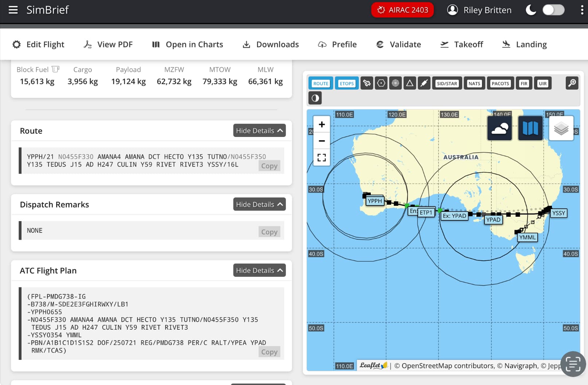Open the Takeoff calculator
588x385 pixels.
click(x=462, y=44)
